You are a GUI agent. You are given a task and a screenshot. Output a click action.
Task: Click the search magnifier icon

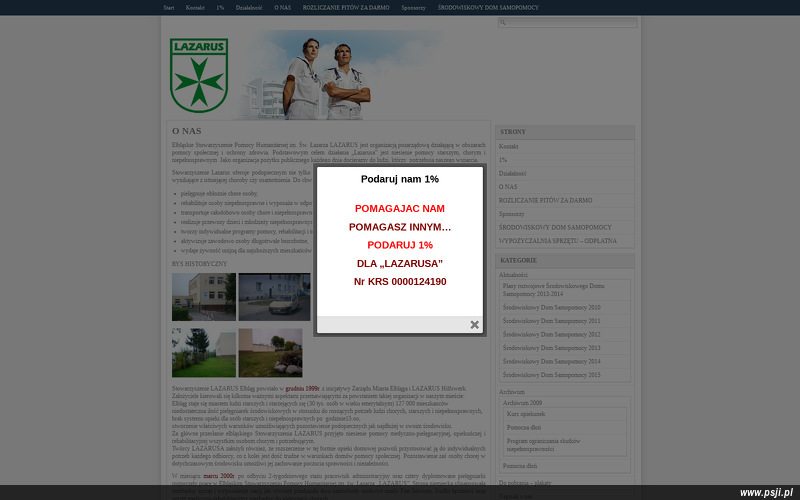(503, 22)
